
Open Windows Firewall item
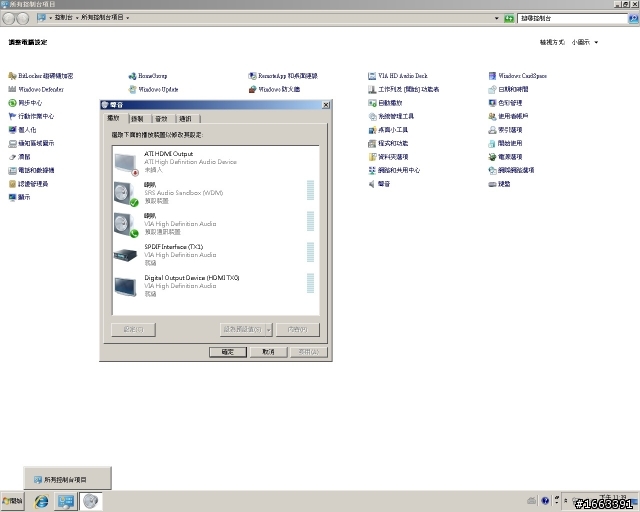pos(274,89)
